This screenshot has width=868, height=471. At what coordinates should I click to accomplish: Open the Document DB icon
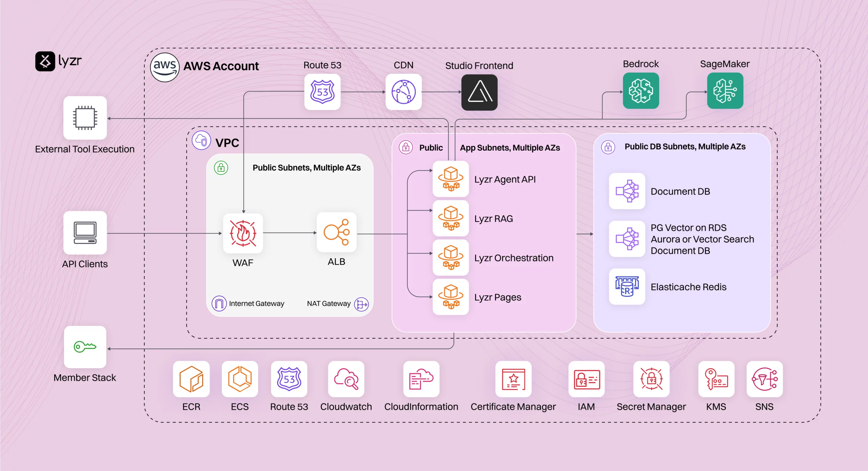point(627,191)
